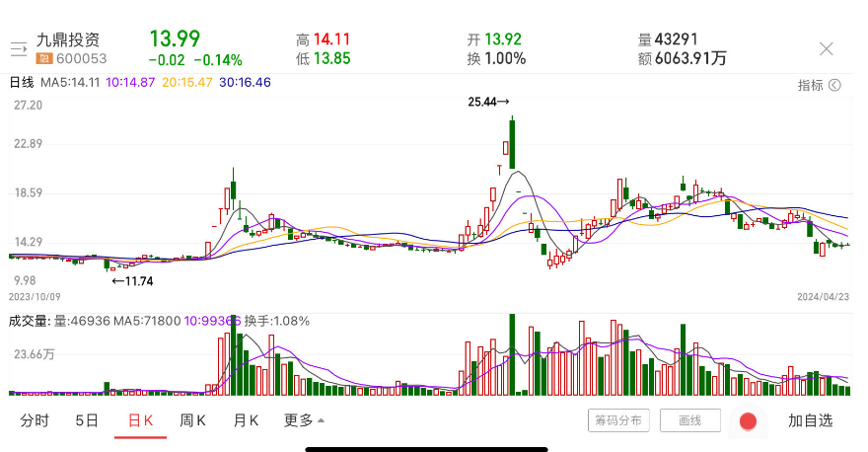Switch to the 分时 intraday tab

pos(35,420)
